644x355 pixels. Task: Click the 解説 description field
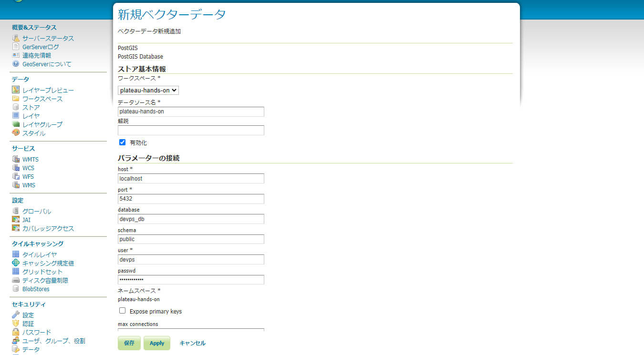coord(191,130)
